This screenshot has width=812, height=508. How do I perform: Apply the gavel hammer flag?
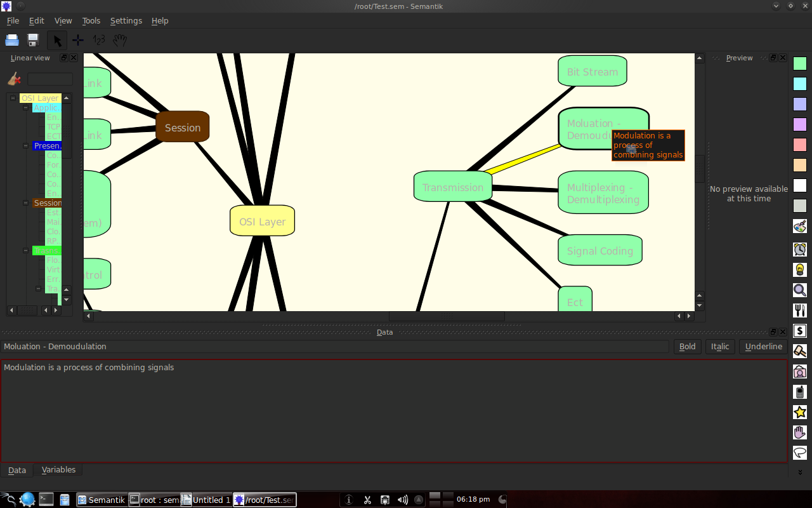pyautogui.click(x=800, y=351)
